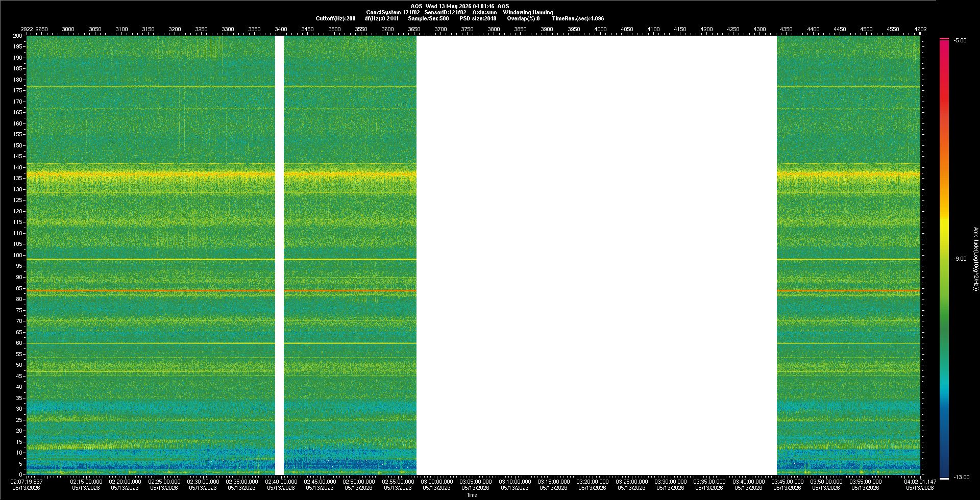Click the -9.00 label on the color scale
The image size is (980, 500).
point(960,259)
